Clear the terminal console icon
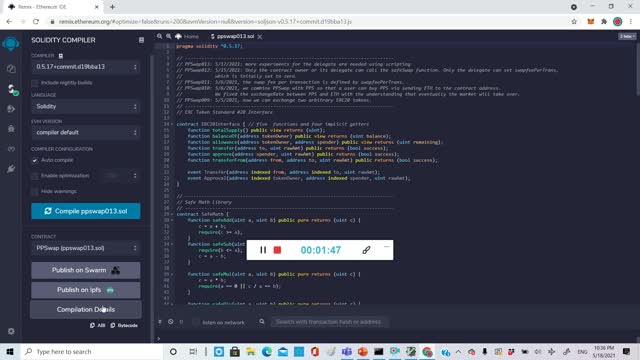 [x=171, y=322]
